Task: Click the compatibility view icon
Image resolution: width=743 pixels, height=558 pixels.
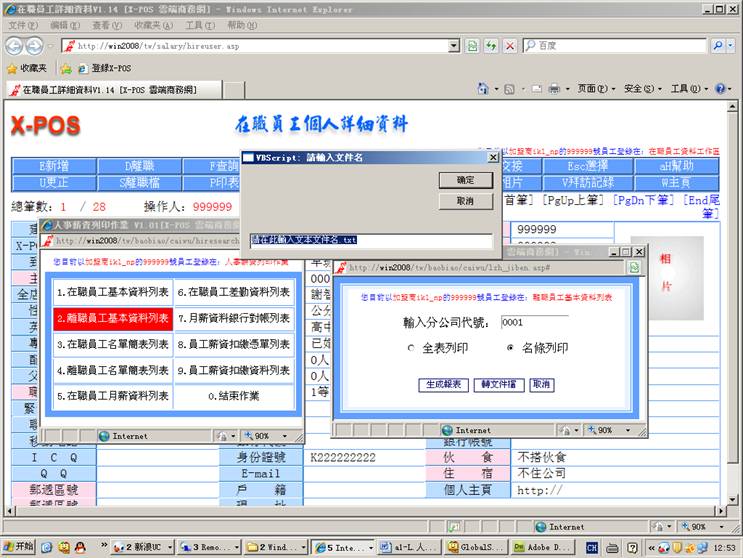Action: [472, 46]
